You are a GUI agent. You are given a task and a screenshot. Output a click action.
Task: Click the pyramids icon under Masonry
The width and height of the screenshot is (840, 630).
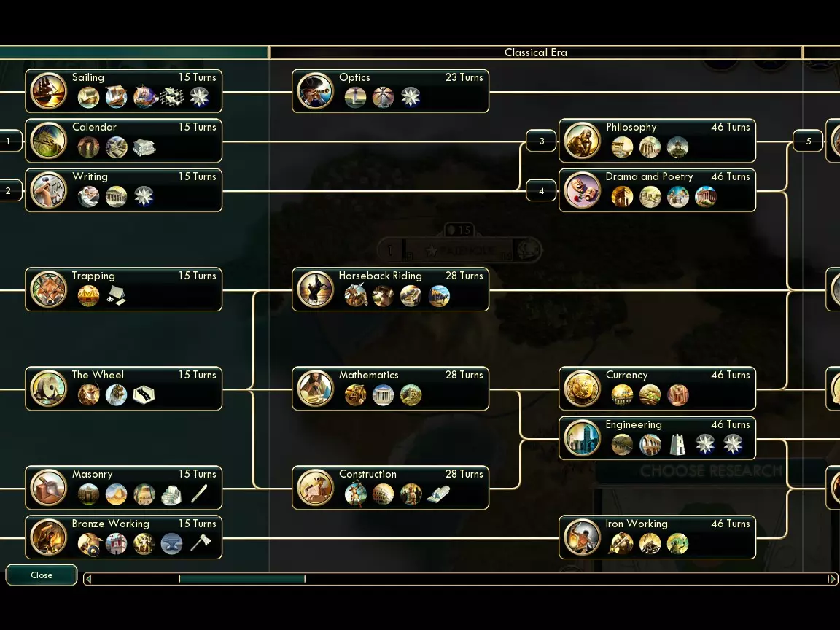116,494
